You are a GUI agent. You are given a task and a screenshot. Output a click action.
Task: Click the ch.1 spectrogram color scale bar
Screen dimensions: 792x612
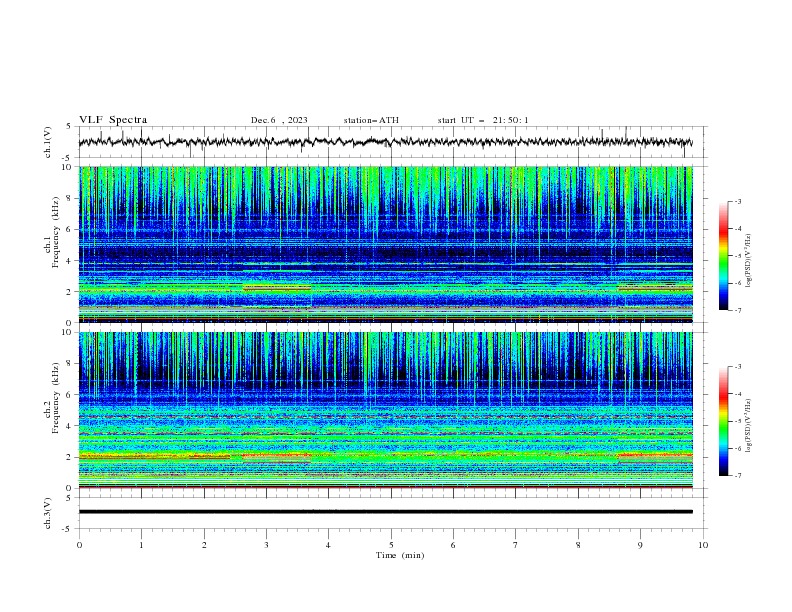coord(723,256)
